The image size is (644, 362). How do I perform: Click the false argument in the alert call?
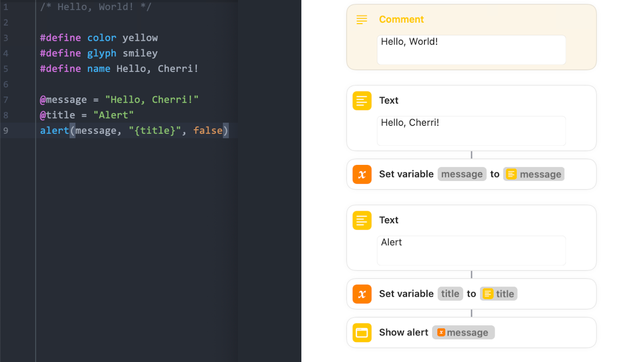(x=208, y=131)
